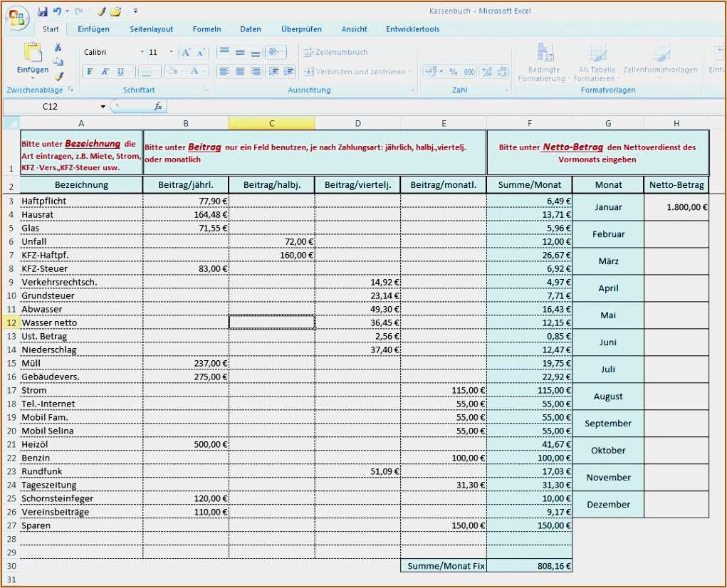Switch to the Seitenlayout tab
This screenshot has width=727, height=588.
point(151,29)
